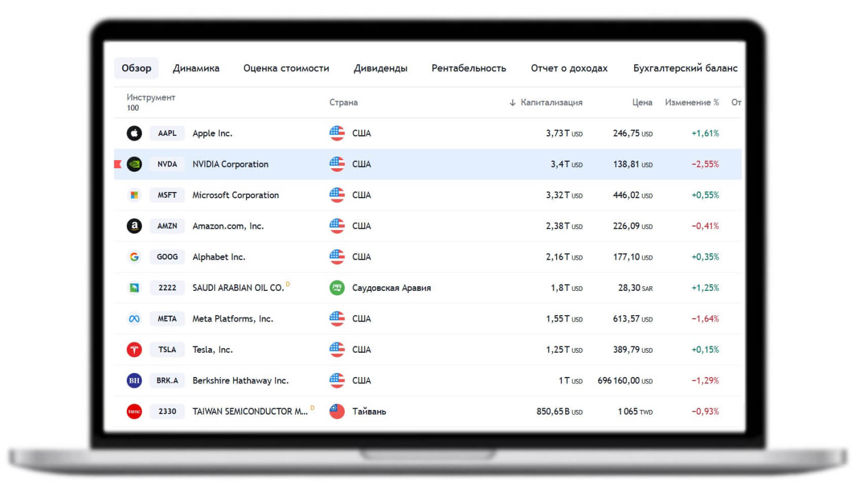Switch to Бухгалтерский баланс tab

click(x=686, y=68)
